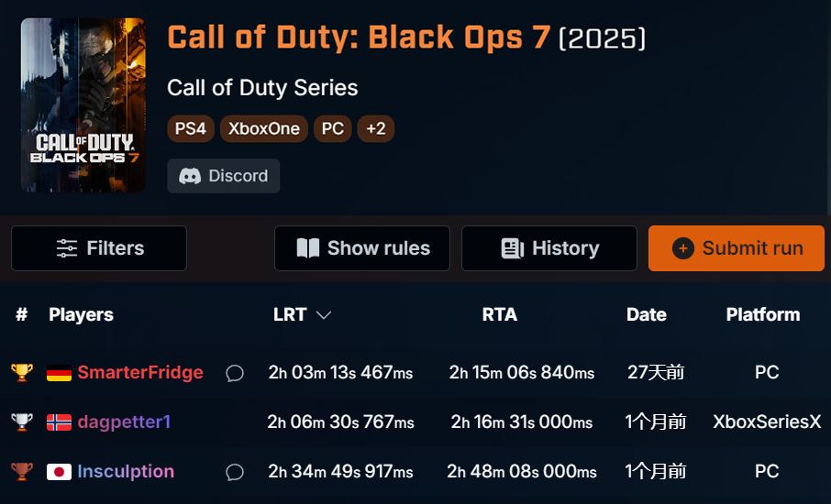Select the PC platform tag
Image resolution: width=831 pixels, height=504 pixels.
[x=333, y=129]
